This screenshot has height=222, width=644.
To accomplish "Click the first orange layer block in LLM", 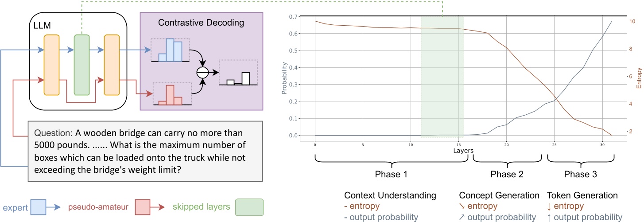I will pyautogui.click(x=51, y=65).
